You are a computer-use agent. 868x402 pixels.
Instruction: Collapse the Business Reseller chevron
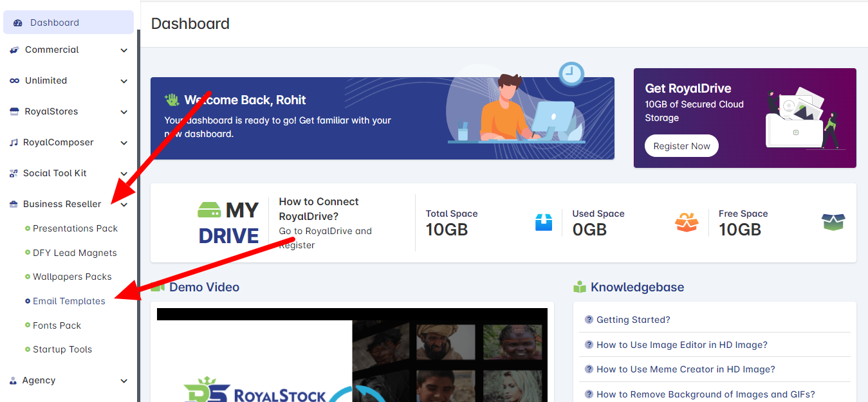[124, 205]
